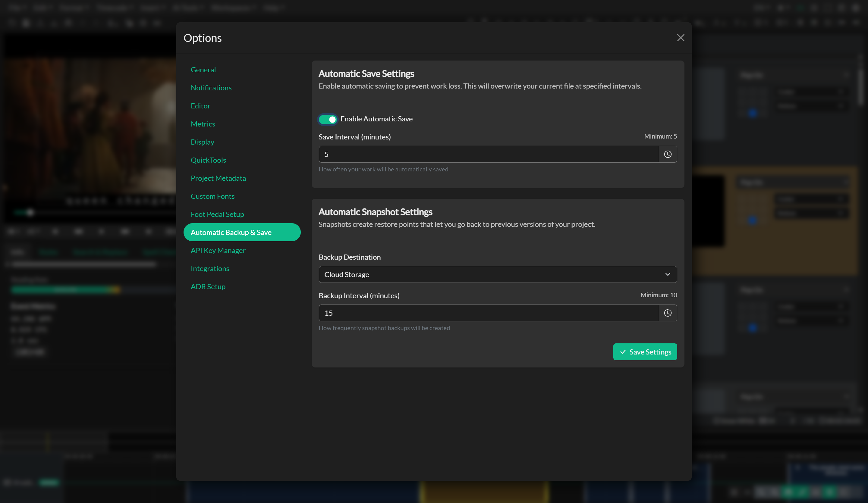The image size is (868, 503).
Task: Click the Automatic Snapshot Settings heading
Action: pos(375,212)
